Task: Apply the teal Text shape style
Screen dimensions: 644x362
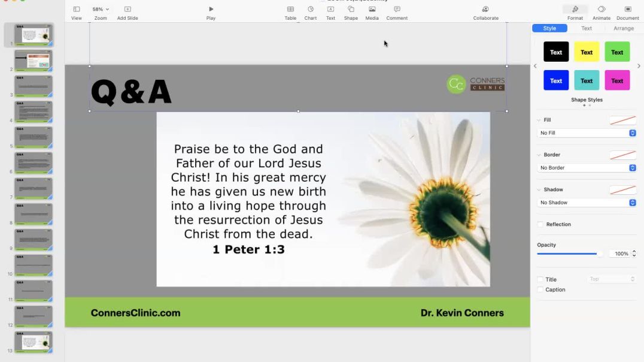Action: (x=587, y=80)
